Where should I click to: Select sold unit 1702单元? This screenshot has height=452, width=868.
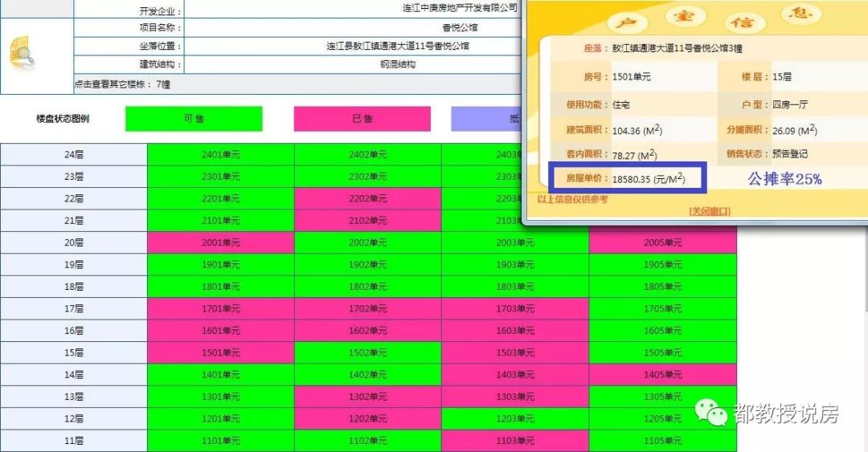pyautogui.click(x=367, y=309)
